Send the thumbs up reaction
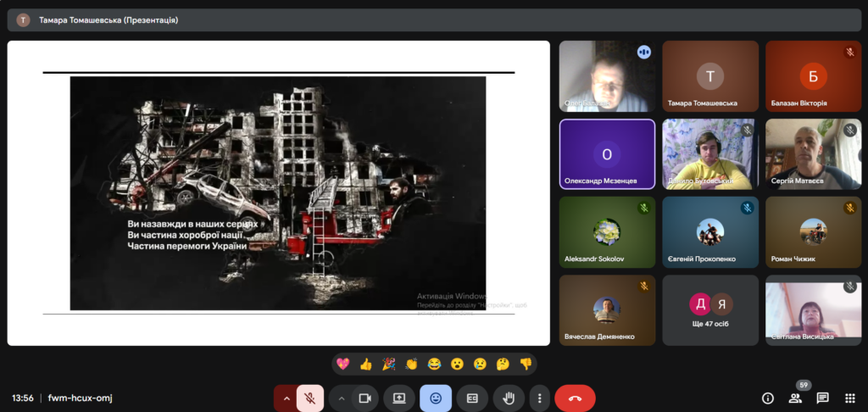The image size is (868, 412). [x=366, y=364]
